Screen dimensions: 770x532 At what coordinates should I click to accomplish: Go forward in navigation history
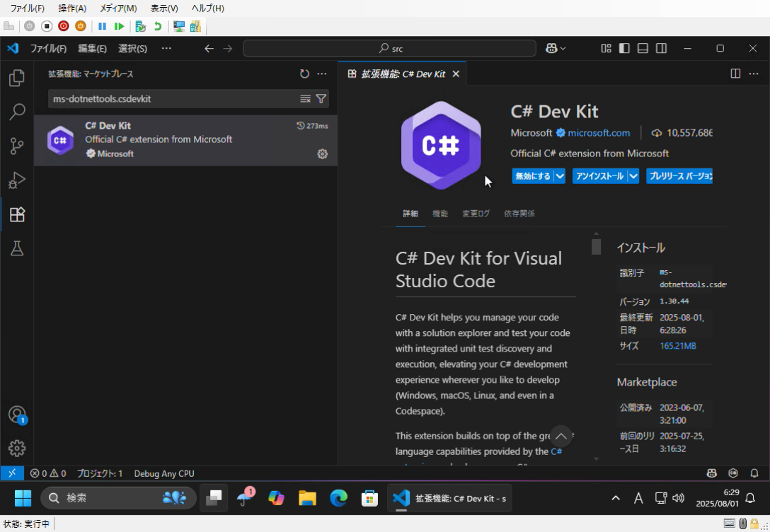point(228,48)
